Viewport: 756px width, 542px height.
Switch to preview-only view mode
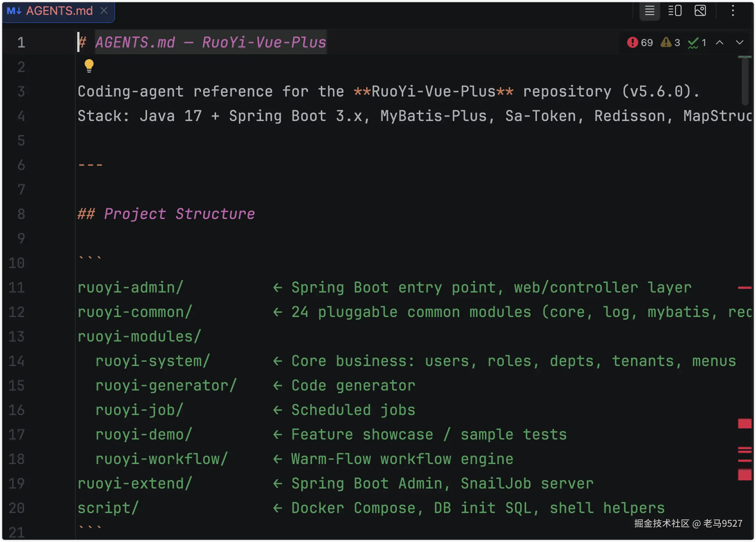point(700,11)
